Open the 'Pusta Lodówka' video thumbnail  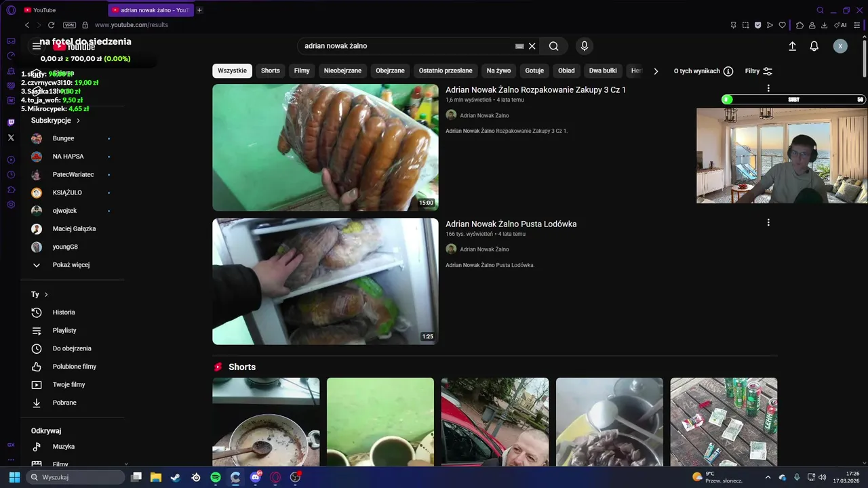pyautogui.click(x=325, y=281)
